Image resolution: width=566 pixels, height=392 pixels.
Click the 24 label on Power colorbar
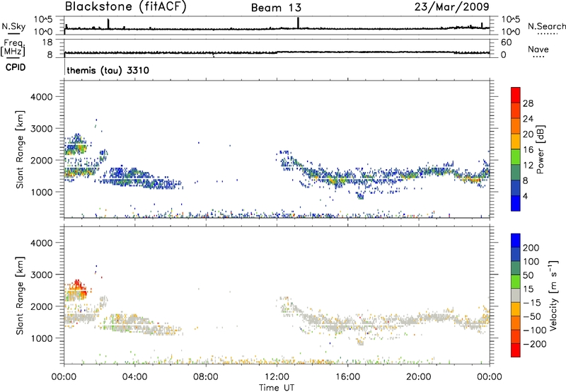click(528, 119)
